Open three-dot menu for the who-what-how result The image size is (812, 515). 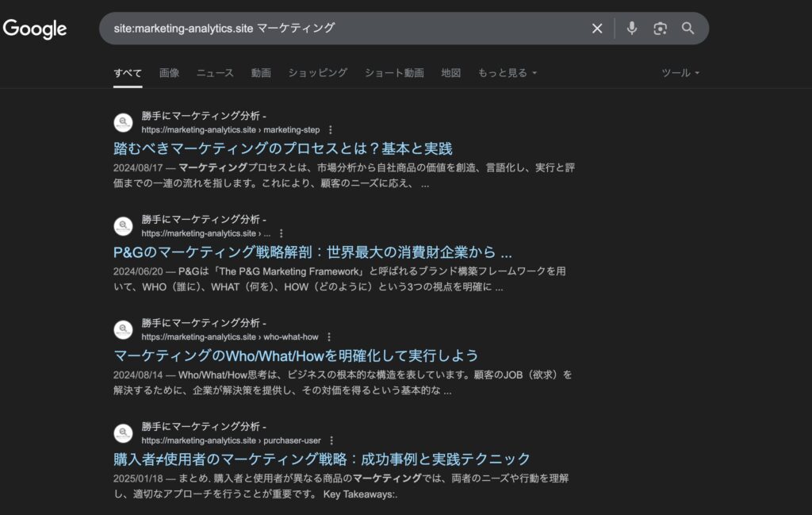pyautogui.click(x=329, y=336)
